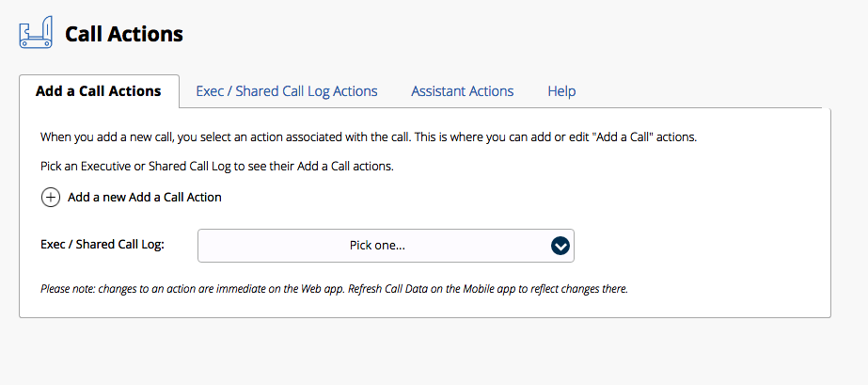Click the 'When you add a new call' description
This screenshot has height=385, width=868.
point(369,136)
